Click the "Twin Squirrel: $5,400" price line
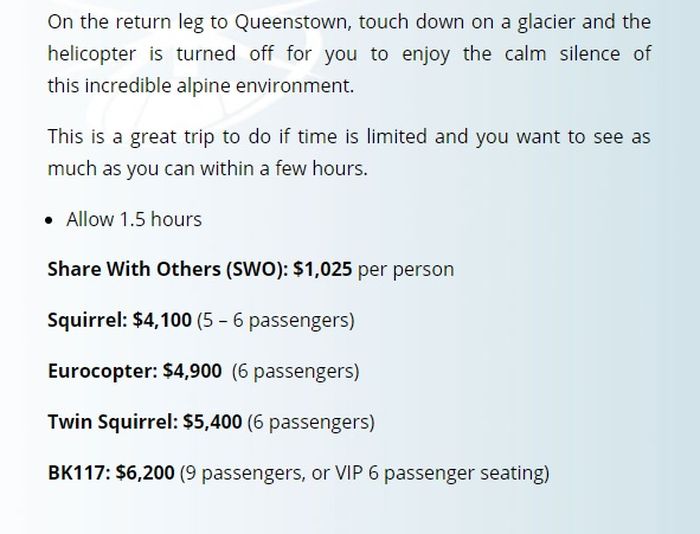The width and height of the screenshot is (700, 534). coord(145,421)
